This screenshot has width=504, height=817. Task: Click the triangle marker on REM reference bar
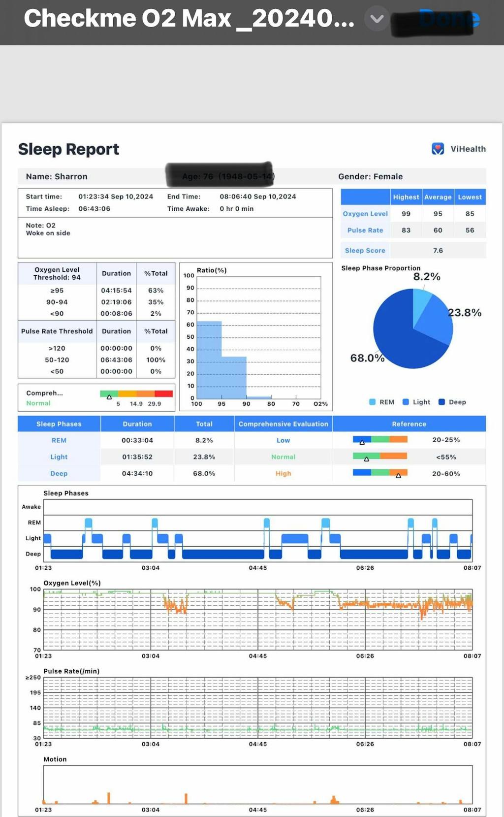[x=362, y=442]
